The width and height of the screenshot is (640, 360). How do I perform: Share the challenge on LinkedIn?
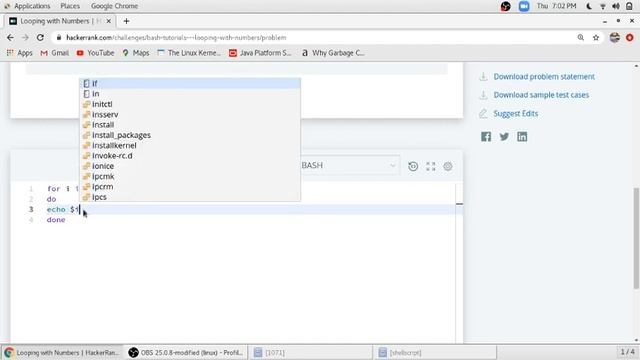pos(522,137)
